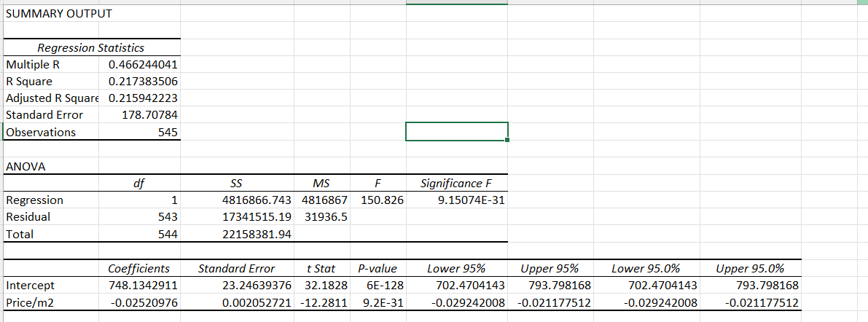Screen dimensions: 868x322
Task: Click the SS column header
Action: coord(236,183)
